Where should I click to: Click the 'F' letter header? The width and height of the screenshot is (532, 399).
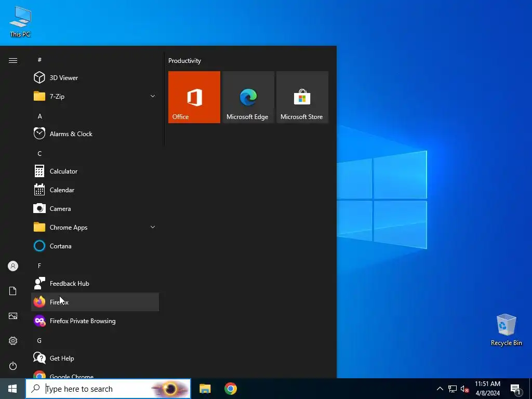coord(39,265)
